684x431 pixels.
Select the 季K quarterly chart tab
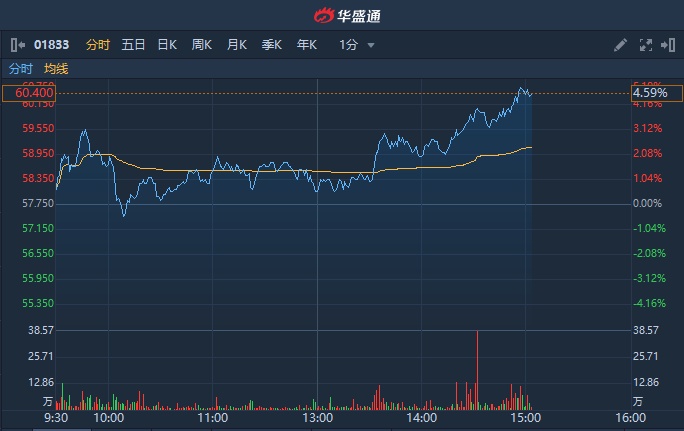(x=272, y=45)
